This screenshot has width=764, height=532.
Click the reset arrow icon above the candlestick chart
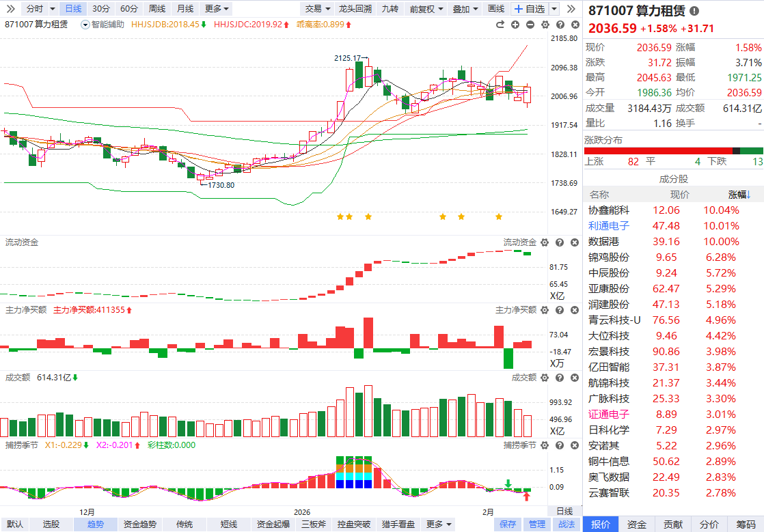pyautogui.click(x=500, y=25)
